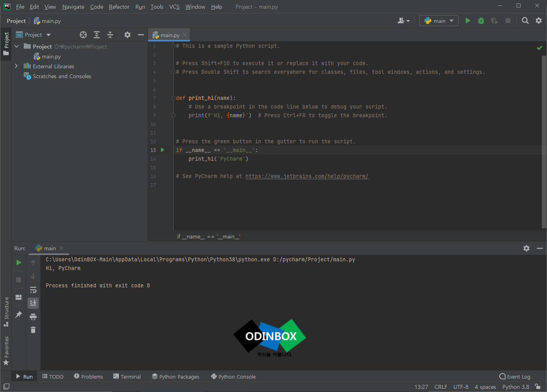The height and width of the screenshot is (392, 547).
Task: Close the main tab in the Run panel
Action: click(x=62, y=248)
